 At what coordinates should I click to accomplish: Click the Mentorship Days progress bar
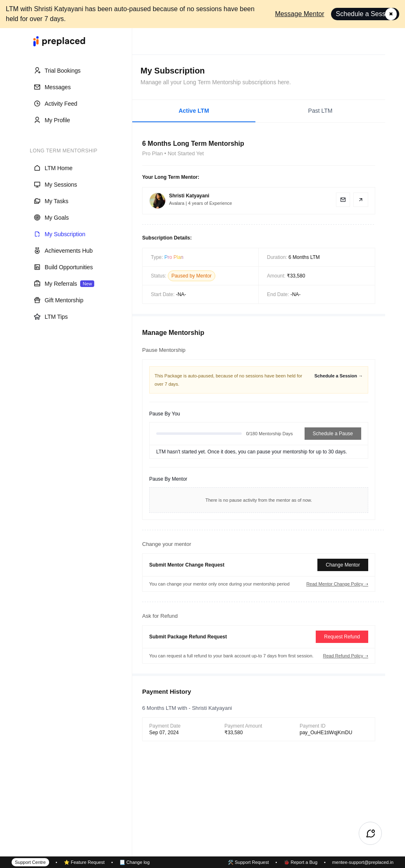point(199,434)
